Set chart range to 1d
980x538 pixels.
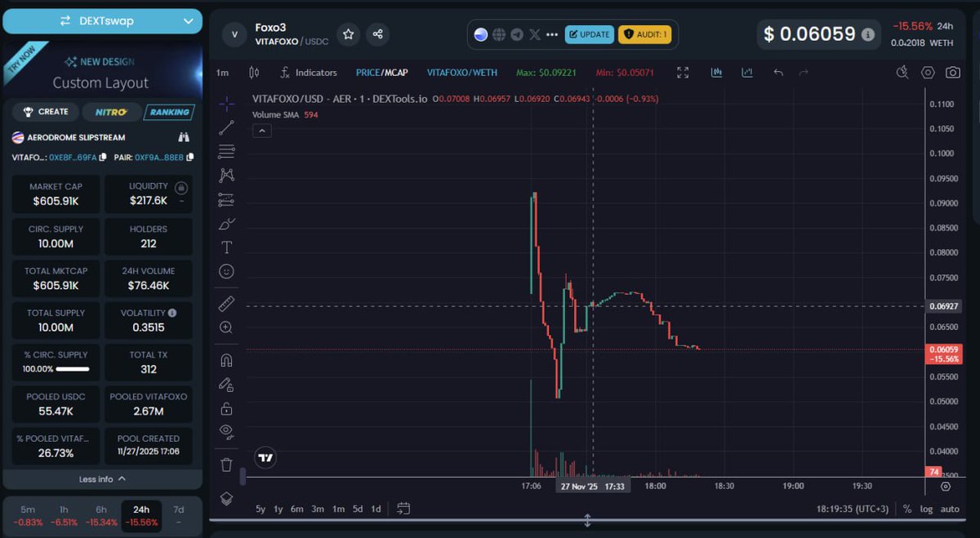(x=376, y=509)
